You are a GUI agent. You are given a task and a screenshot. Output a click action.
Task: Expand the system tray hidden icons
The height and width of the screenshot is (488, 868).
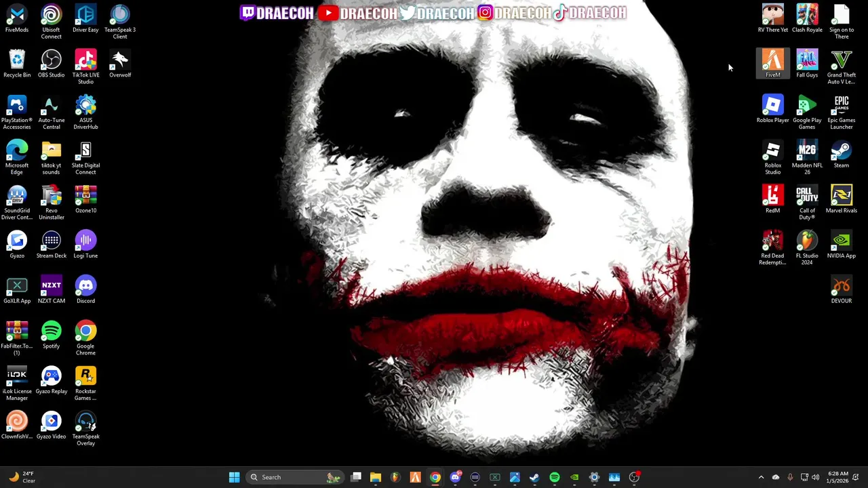[761, 477]
